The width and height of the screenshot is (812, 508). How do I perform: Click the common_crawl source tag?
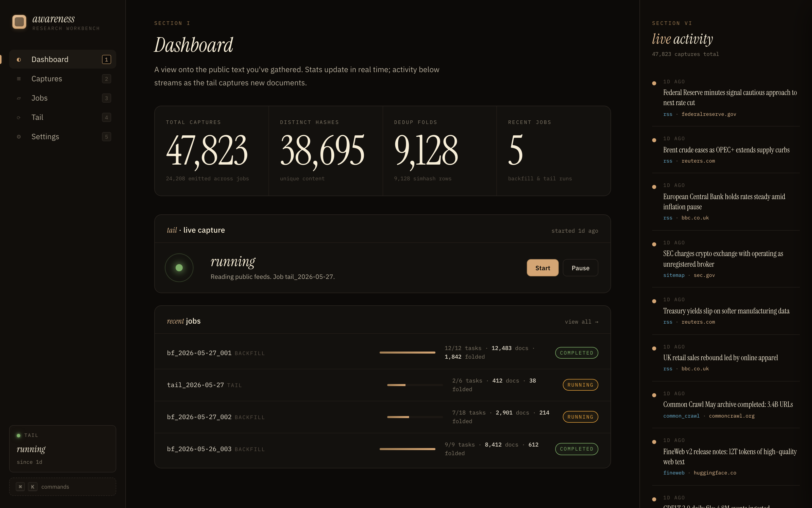(x=681, y=416)
